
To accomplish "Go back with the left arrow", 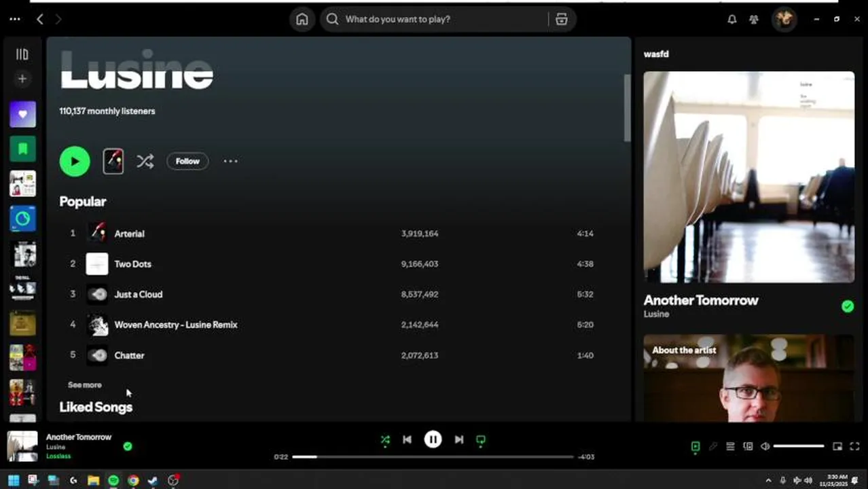I will coord(40,19).
